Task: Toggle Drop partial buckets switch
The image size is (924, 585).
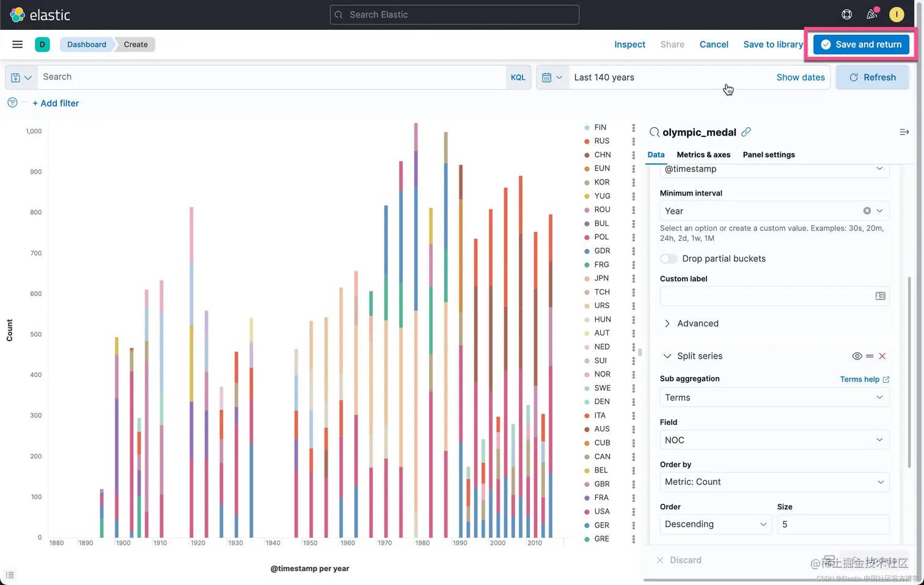Action: click(x=669, y=259)
